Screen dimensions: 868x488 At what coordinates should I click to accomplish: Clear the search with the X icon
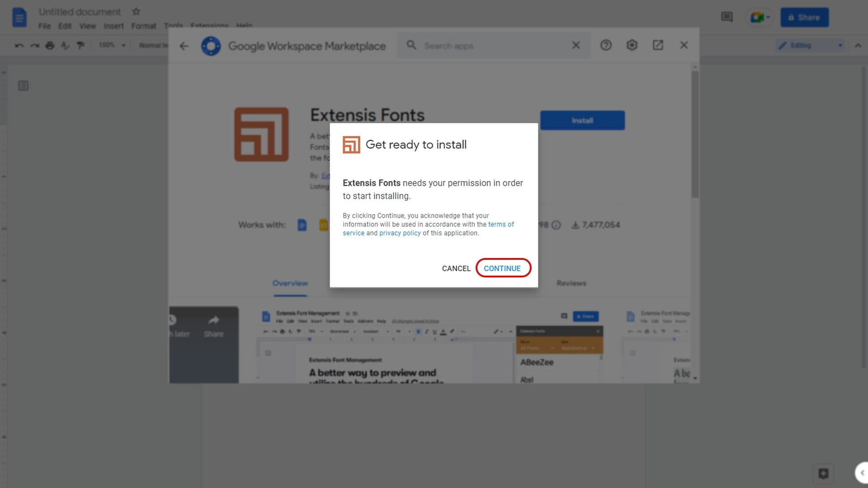(576, 45)
